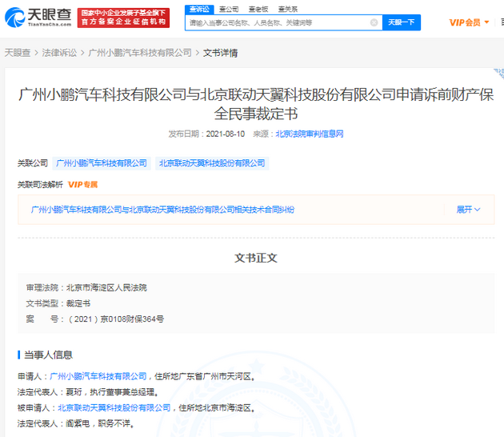Click the document title 民事裁定书 heading
Screen dimensions: 504x437
(x=256, y=104)
